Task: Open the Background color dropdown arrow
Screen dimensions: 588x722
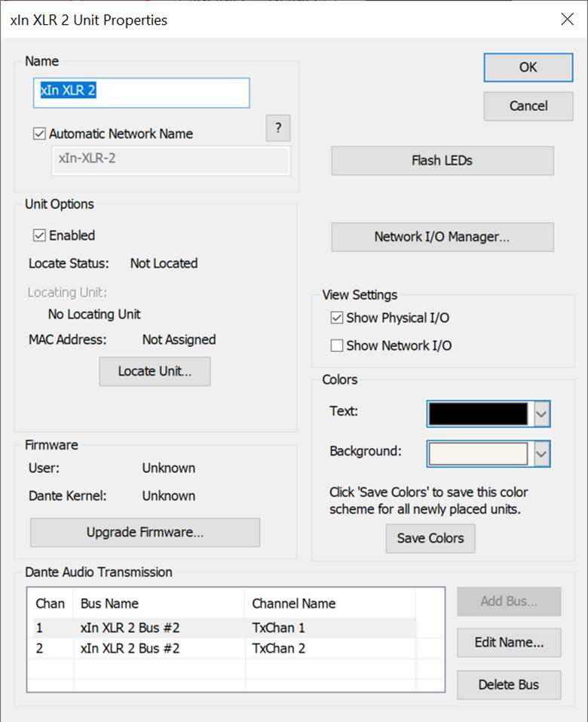Action: click(x=541, y=453)
